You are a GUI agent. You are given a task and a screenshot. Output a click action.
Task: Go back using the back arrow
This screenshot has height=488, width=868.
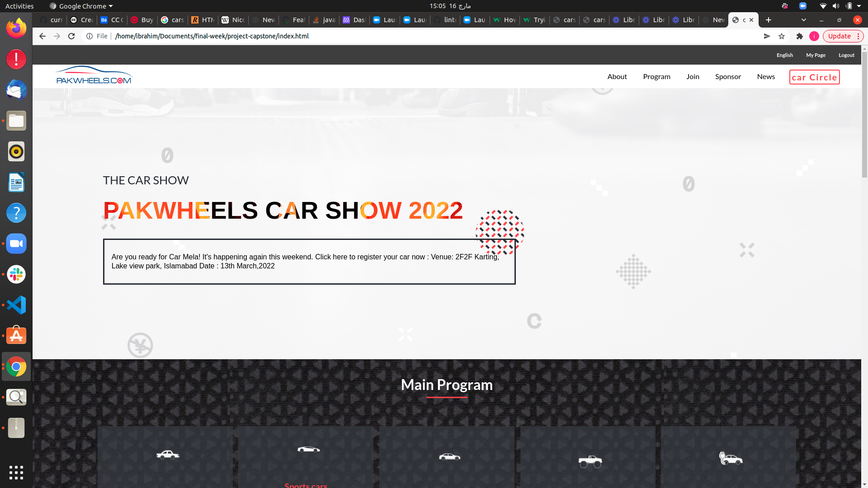pyautogui.click(x=42, y=36)
